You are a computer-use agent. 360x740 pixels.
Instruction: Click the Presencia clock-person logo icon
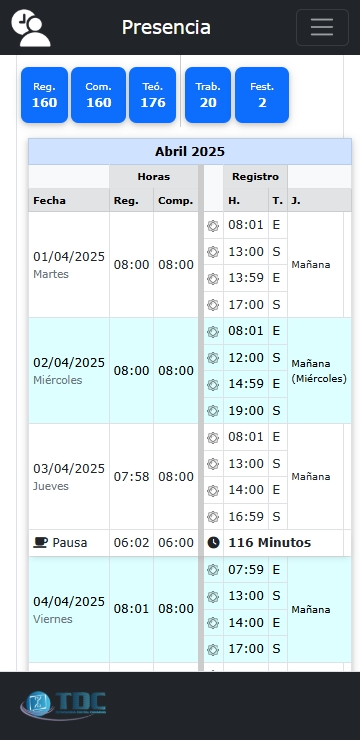[x=31, y=28]
